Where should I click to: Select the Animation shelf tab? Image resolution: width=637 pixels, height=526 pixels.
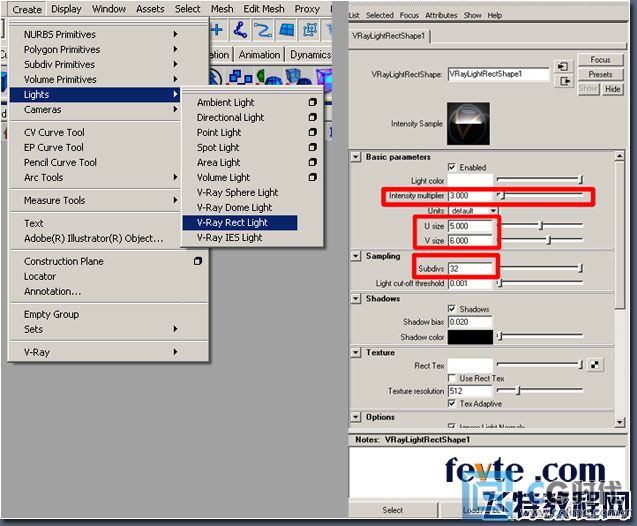click(x=259, y=54)
